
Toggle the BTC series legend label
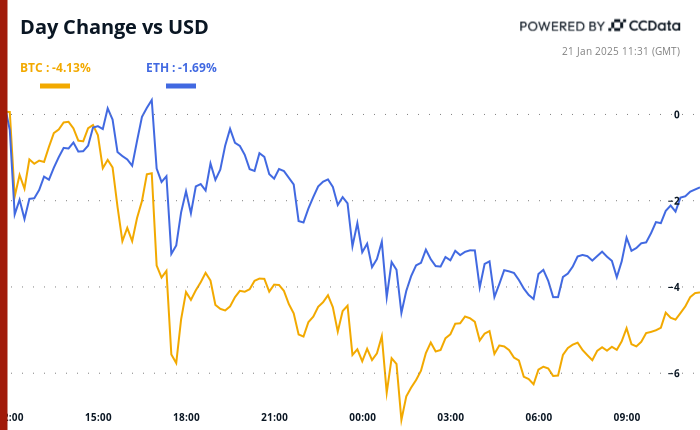(x=55, y=68)
